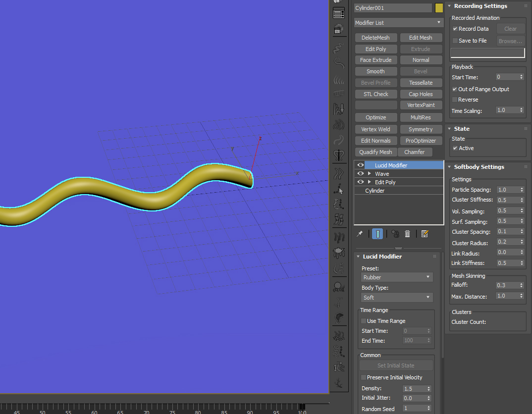
Task: Remove modifier using the trash icon
Action: coord(407,234)
